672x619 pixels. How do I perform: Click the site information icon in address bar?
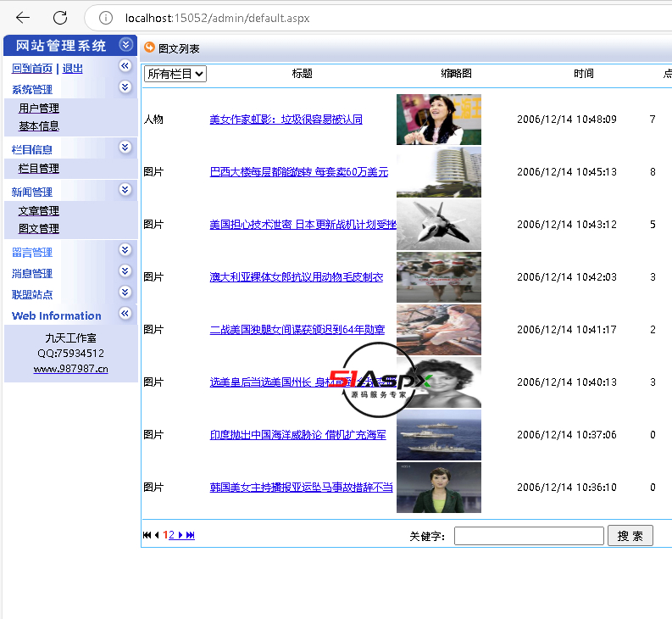click(x=106, y=18)
